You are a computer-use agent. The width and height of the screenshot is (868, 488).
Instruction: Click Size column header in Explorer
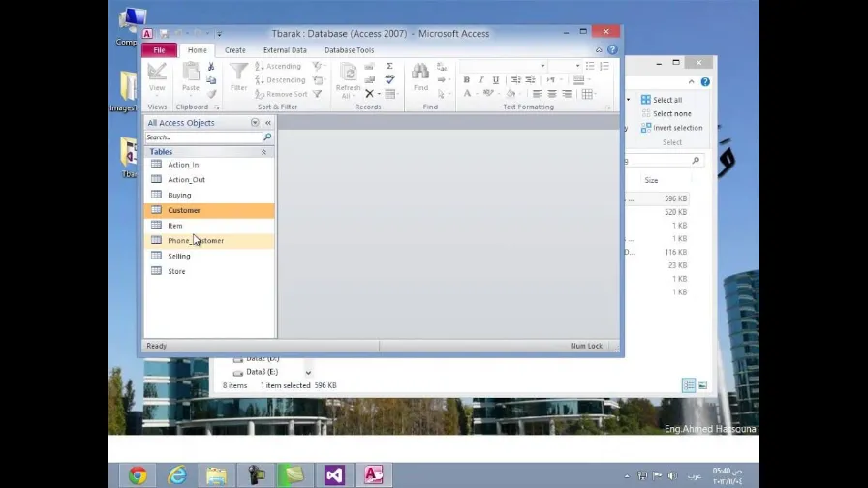[x=651, y=180]
